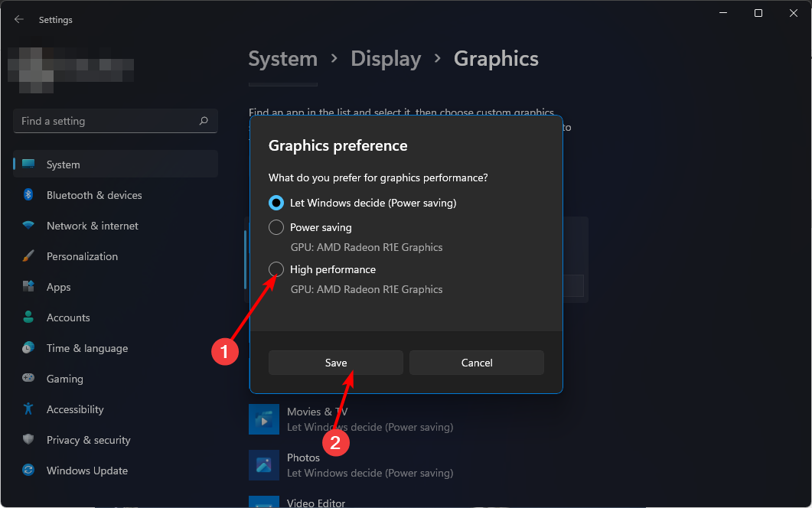Open Windows Update settings

coord(115,470)
